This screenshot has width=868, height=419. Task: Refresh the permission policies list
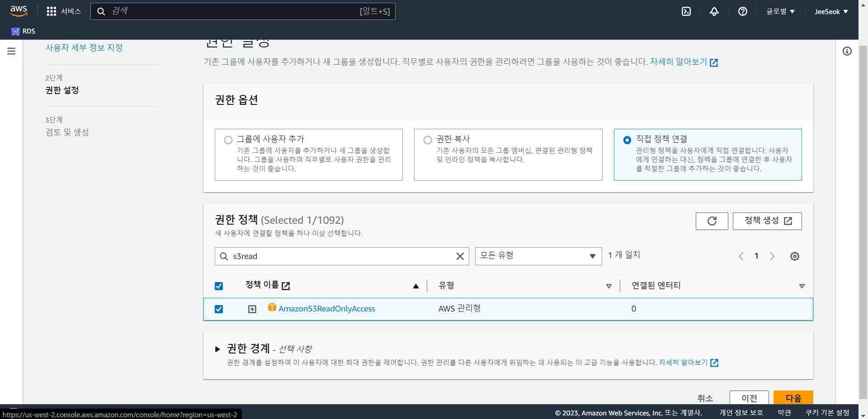(712, 221)
